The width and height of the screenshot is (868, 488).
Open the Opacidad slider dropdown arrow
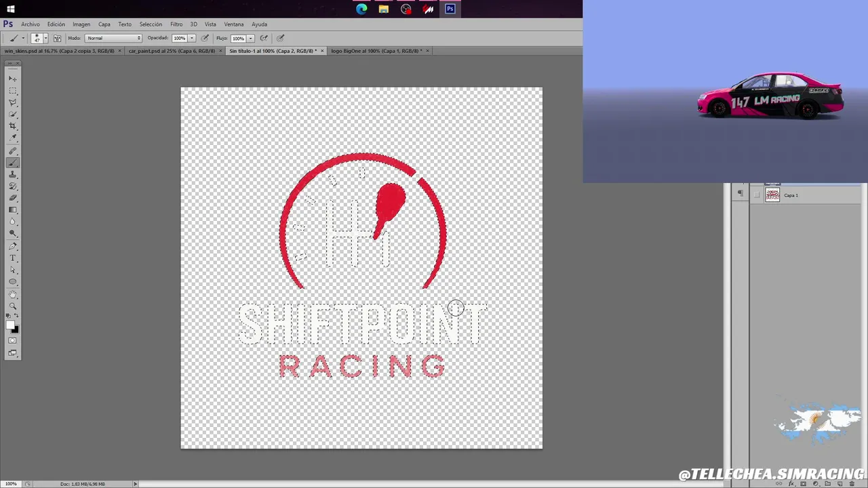coord(192,38)
